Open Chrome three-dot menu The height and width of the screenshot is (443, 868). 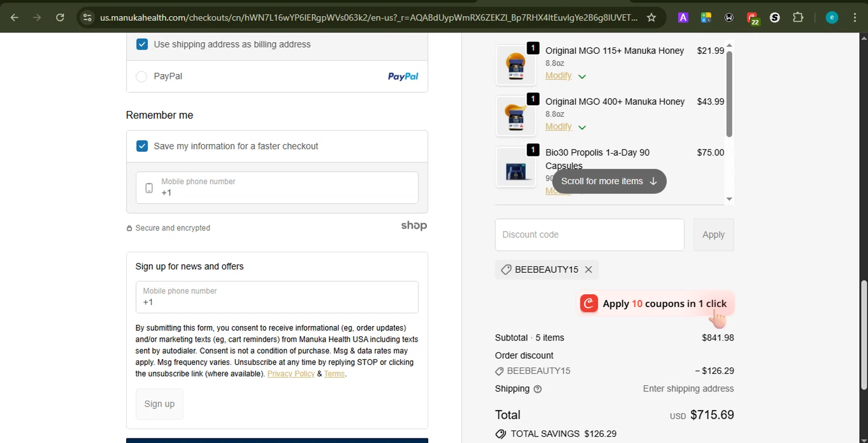click(855, 17)
